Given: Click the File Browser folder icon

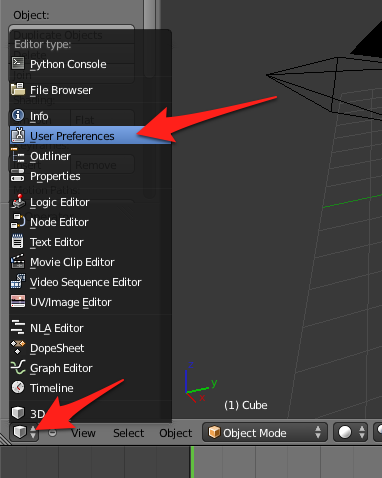Looking at the screenshot, I should [x=18, y=89].
